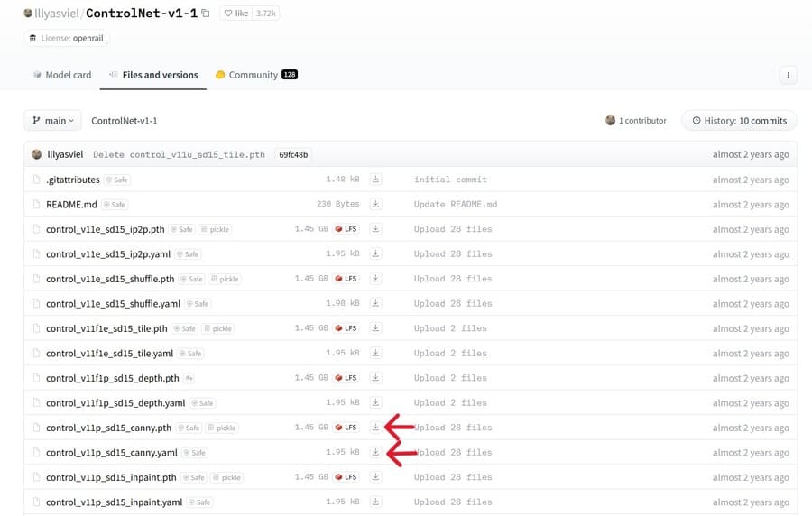Open control_v11f1e_sd15_tile.pth file page

coord(106,328)
